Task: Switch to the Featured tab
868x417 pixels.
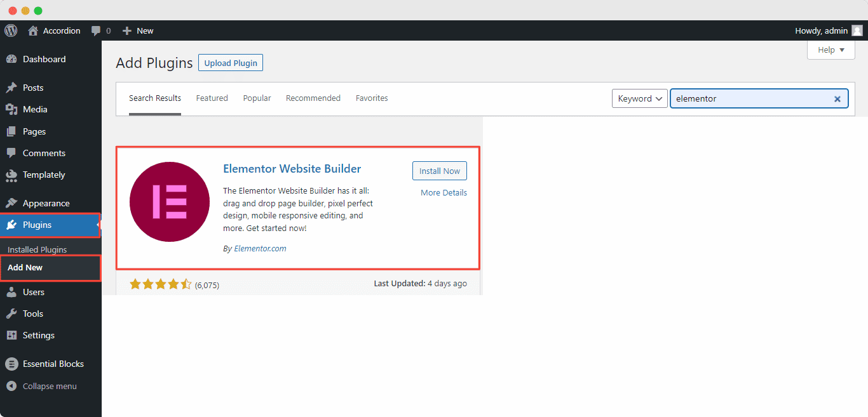Action: point(212,98)
